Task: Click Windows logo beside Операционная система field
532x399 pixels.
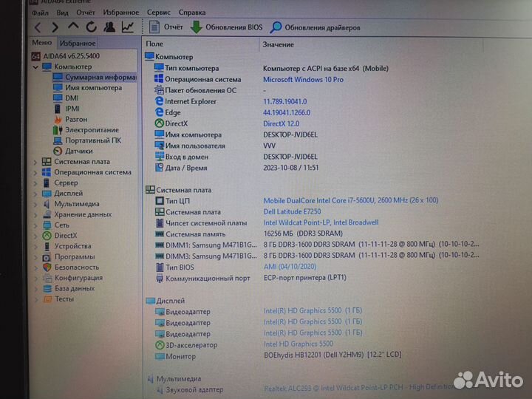Action: pos(159,79)
